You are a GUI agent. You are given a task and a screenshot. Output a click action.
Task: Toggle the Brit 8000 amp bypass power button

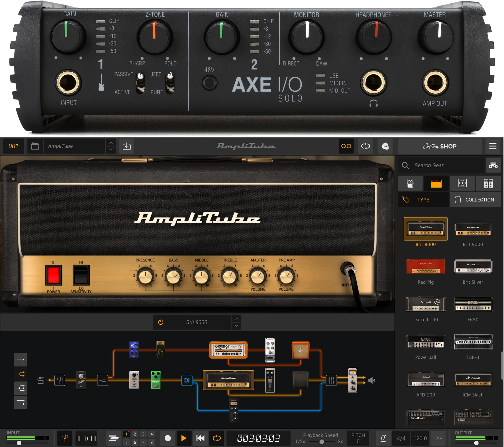(x=161, y=322)
